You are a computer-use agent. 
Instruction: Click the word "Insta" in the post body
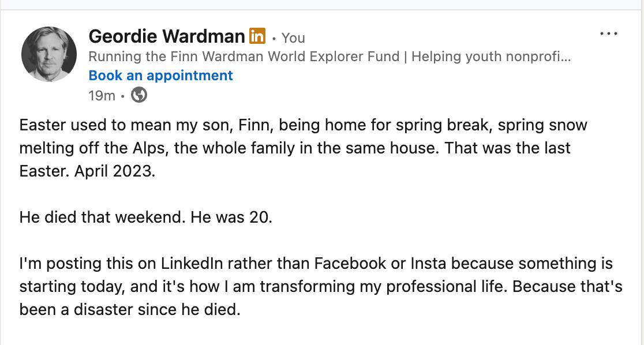tap(428, 264)
